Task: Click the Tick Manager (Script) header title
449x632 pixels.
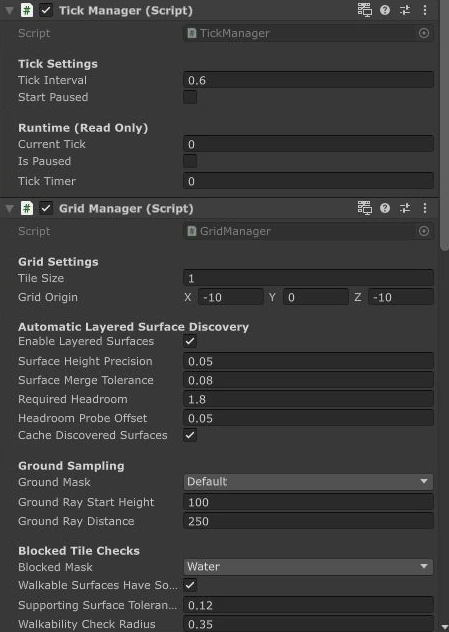Action: point(126,10)
